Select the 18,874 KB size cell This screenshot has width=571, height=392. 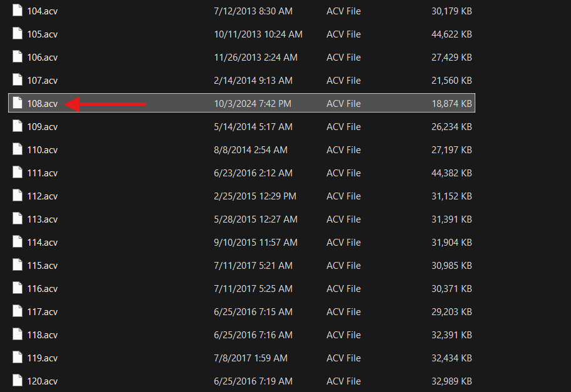pos(452,104)
